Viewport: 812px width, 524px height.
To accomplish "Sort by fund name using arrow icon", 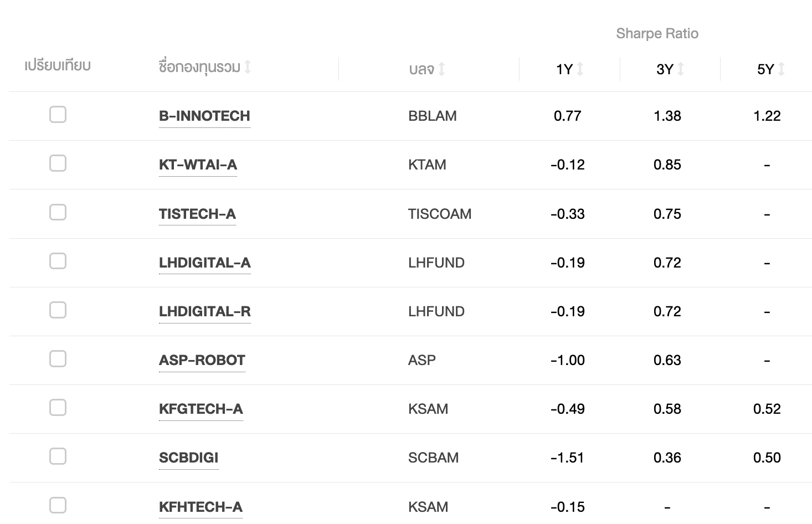I will (x=248, y=67).
